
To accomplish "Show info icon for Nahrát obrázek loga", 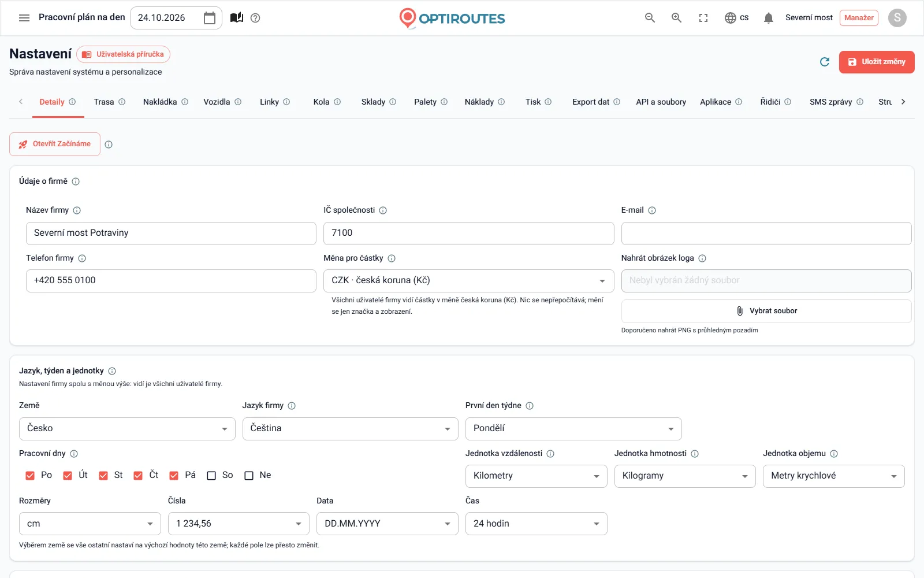I will (702, 258).
